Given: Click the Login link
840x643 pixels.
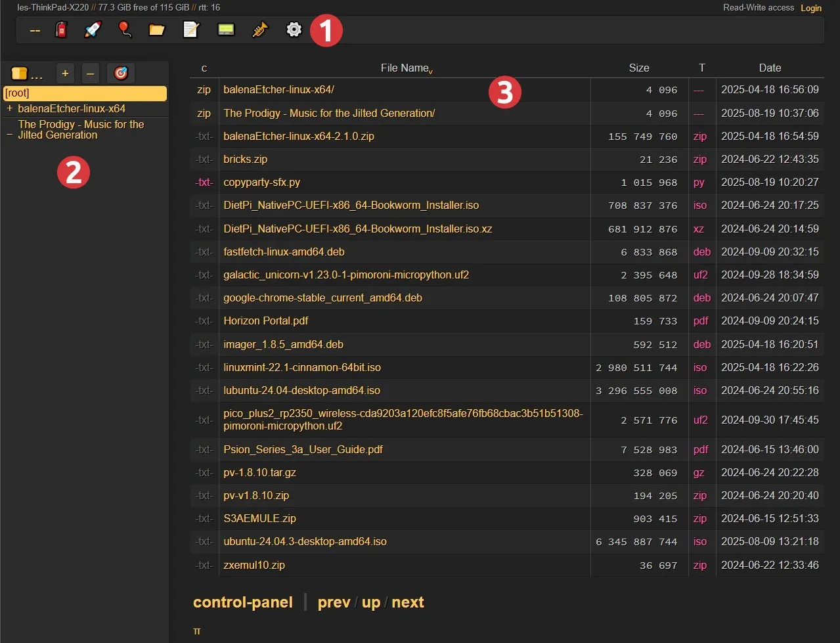Looking at the screenshot, I should pyautogui.click(x=811, y=8).
